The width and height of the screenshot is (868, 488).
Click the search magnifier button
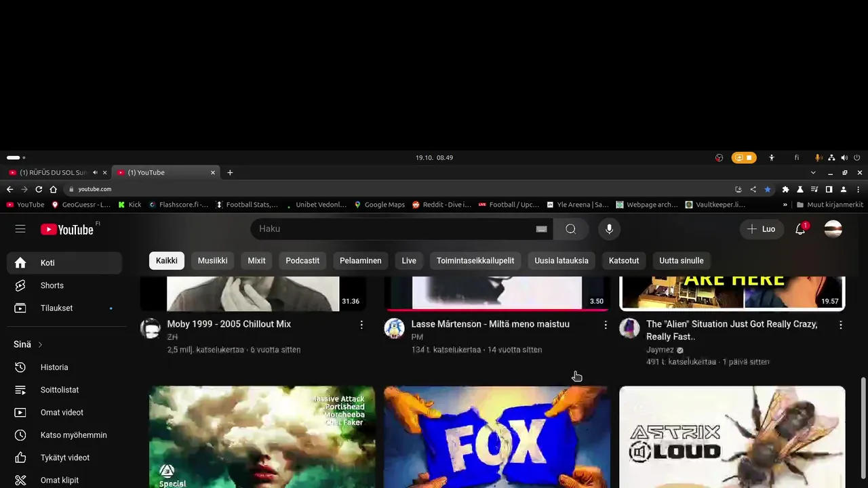571,229
